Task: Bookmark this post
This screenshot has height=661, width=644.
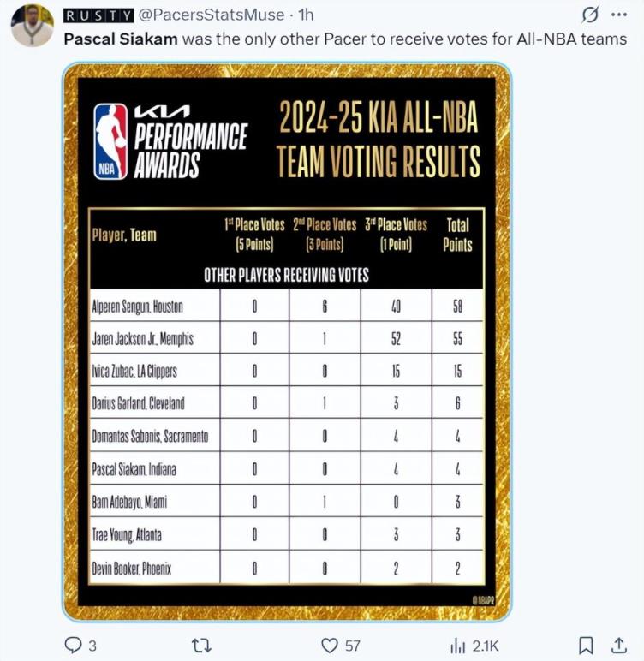Action: [x=586, y=645]
